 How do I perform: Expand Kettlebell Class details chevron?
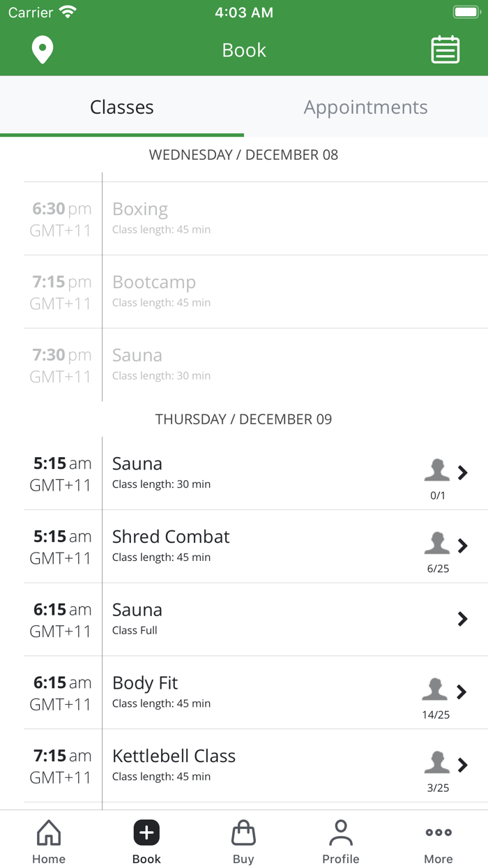(x=462, y=765)
